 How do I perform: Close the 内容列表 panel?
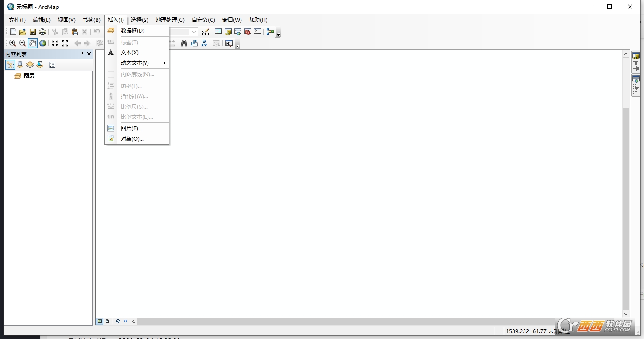[89, 54]
